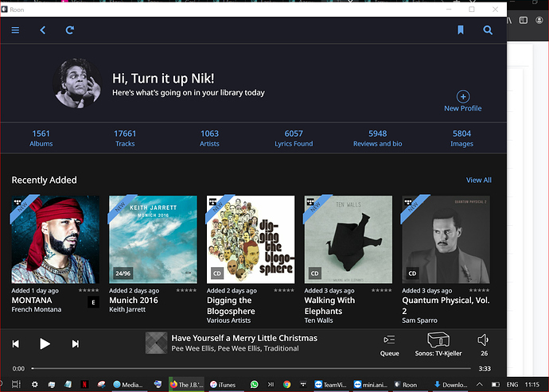
Task: Click the CD badge on Walking With Elephants
Action: point(315,274)
